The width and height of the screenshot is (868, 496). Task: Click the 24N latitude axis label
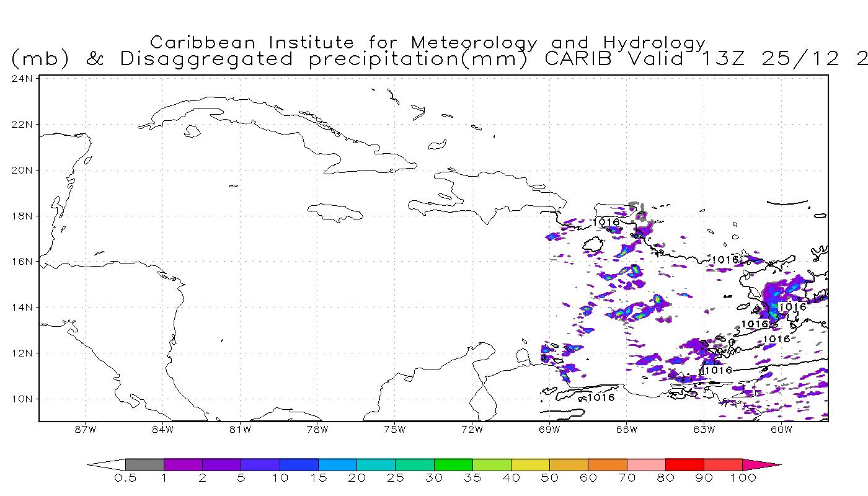pos(22,79)
